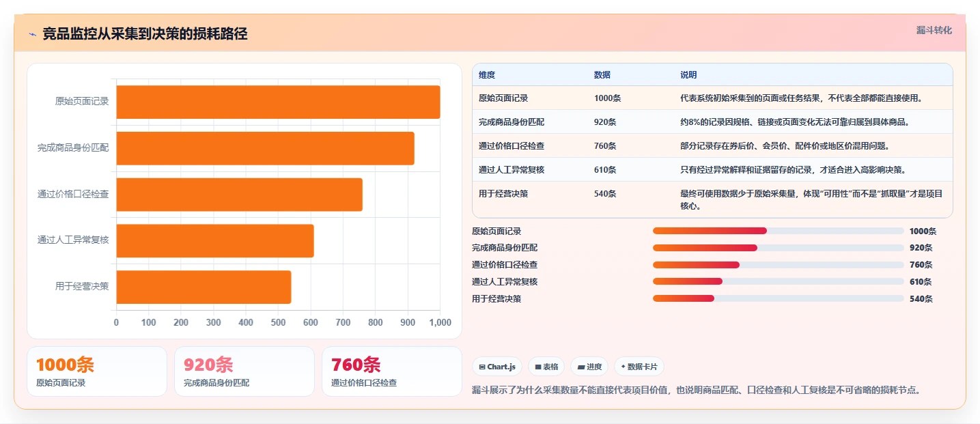
Task: Click the 原始页面记录 progress bar showing 1000条
Action: tap(779, 231)
